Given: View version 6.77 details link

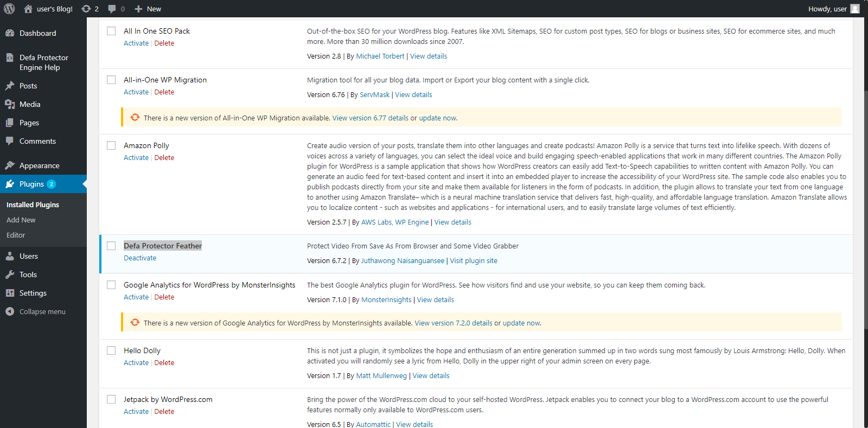Looking at the screenshot, I should coord(371,118).
